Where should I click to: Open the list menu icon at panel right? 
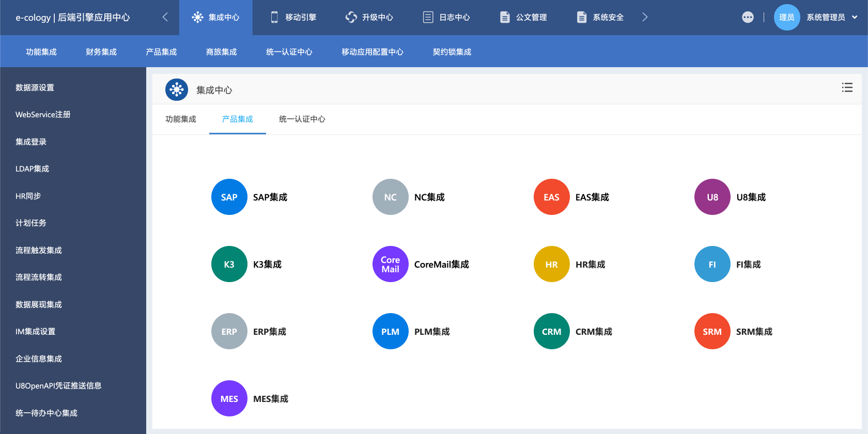pos(847,87)
